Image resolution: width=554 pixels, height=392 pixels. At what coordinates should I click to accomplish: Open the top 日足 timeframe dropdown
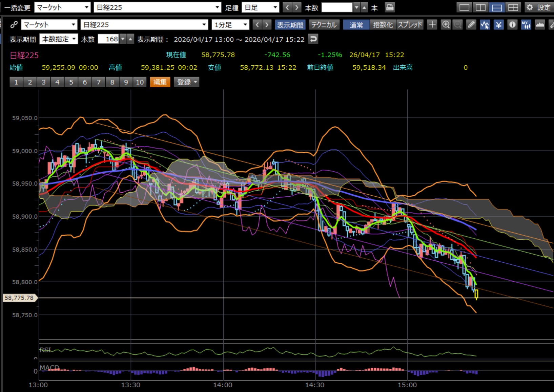(260, 7)
